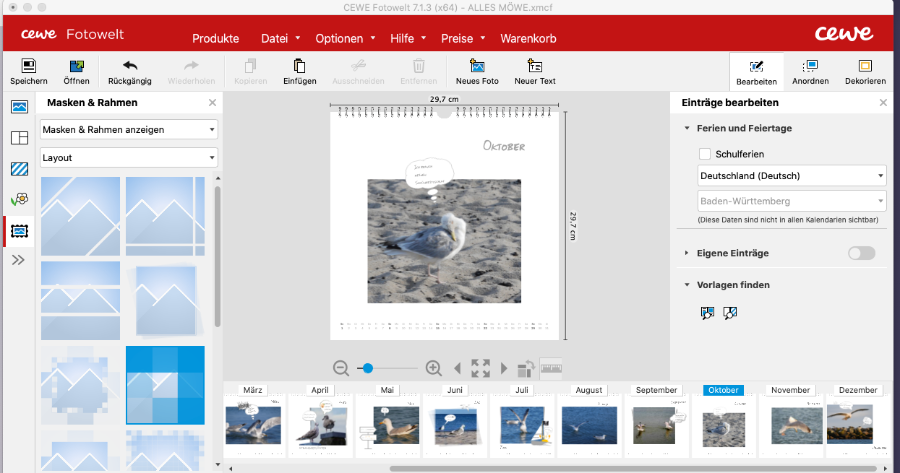
Task: Click the zoom in magnifier icon
Action: point(433,368)
